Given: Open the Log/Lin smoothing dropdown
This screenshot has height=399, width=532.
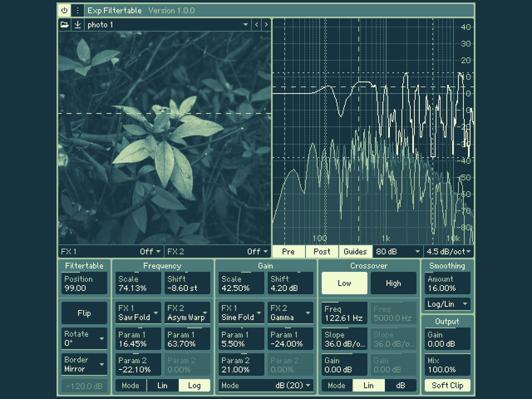Looking at the screenshot, I should tap(447, 304).
